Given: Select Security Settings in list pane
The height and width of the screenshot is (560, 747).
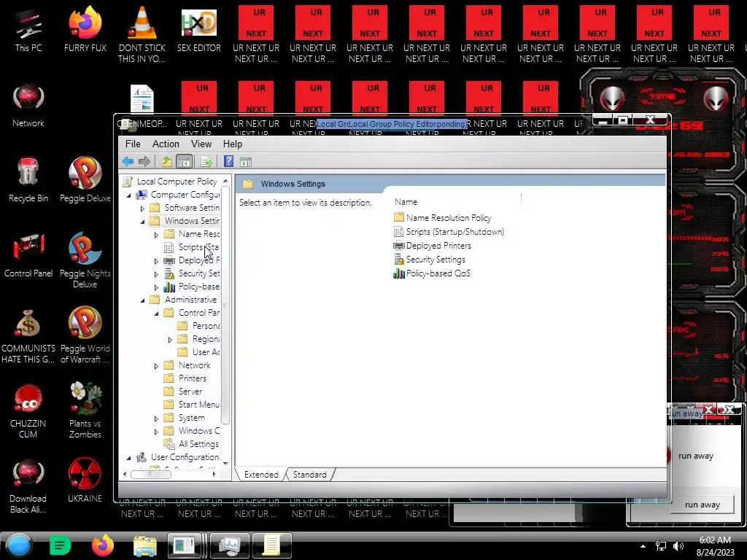Looking at the screenshot, I should pos(436,260).
